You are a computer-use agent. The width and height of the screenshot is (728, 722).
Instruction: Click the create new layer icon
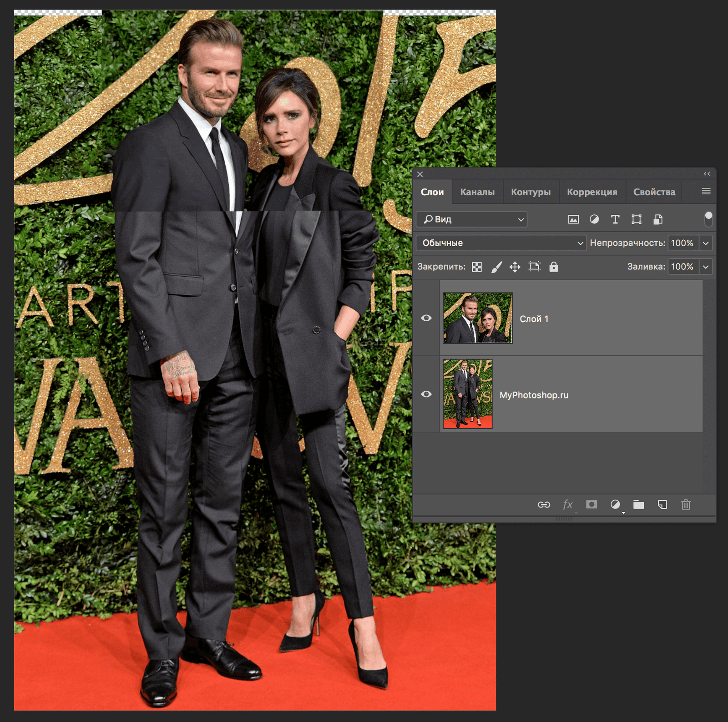662,505
